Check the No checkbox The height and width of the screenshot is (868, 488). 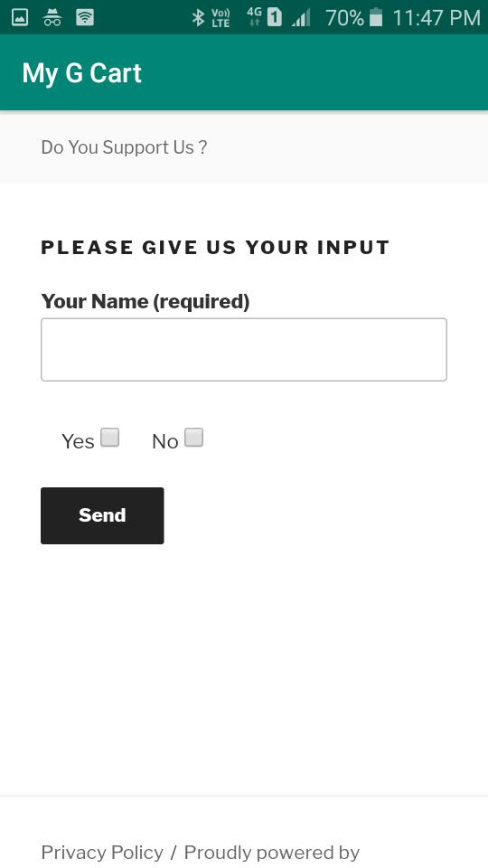tap(193, 438)
